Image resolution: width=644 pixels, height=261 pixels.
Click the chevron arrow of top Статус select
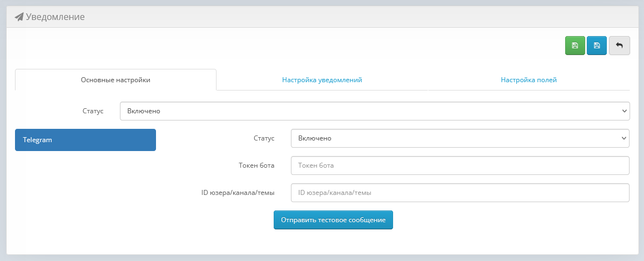click(x=622, y=111)
